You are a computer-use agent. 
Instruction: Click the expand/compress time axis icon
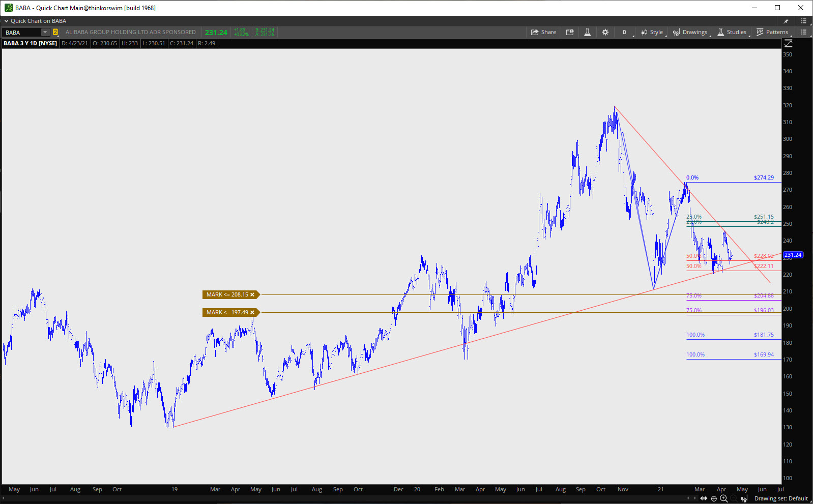point(704,498)
